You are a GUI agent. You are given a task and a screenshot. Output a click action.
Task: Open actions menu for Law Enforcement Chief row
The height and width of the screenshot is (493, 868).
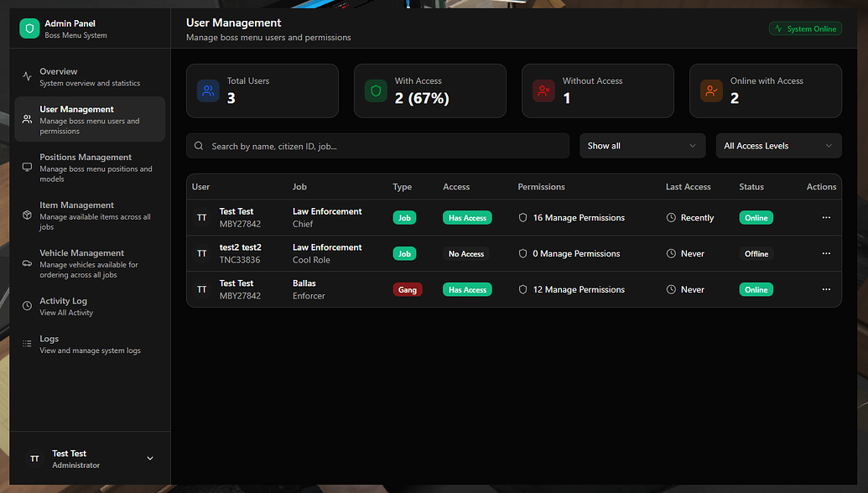pos(826,217)
